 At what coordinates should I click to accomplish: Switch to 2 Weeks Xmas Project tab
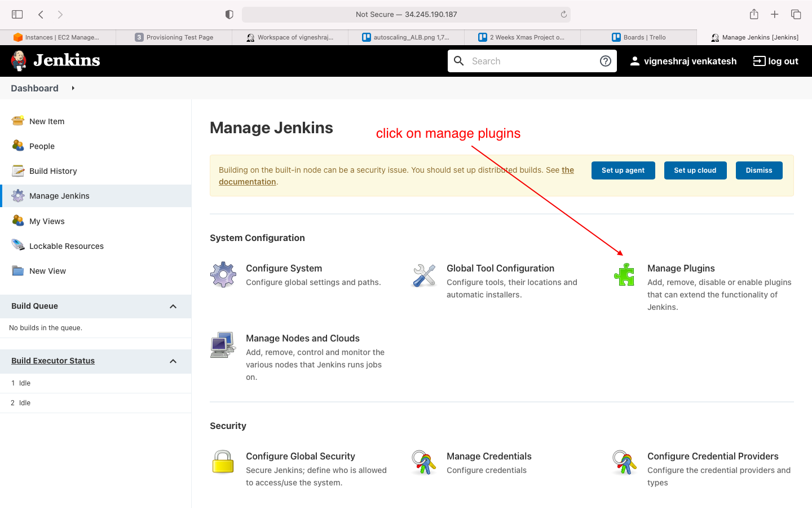523,37
